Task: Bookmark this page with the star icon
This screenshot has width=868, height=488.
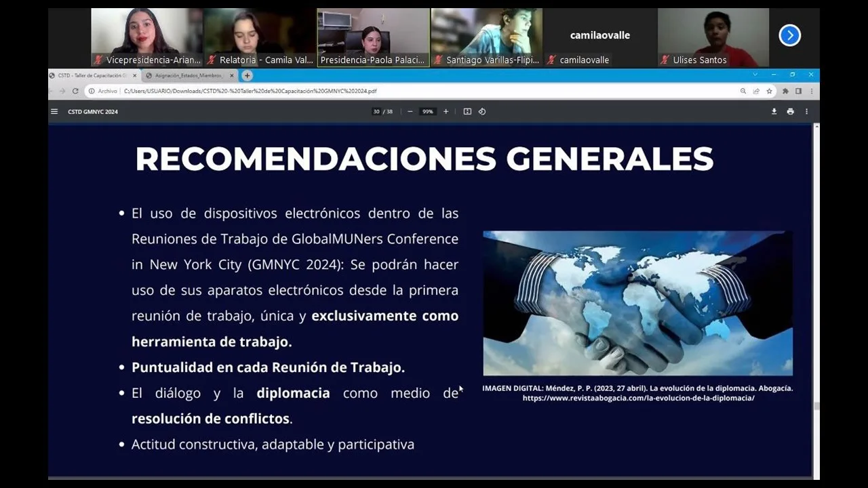Action: click(x=769, y=91)
